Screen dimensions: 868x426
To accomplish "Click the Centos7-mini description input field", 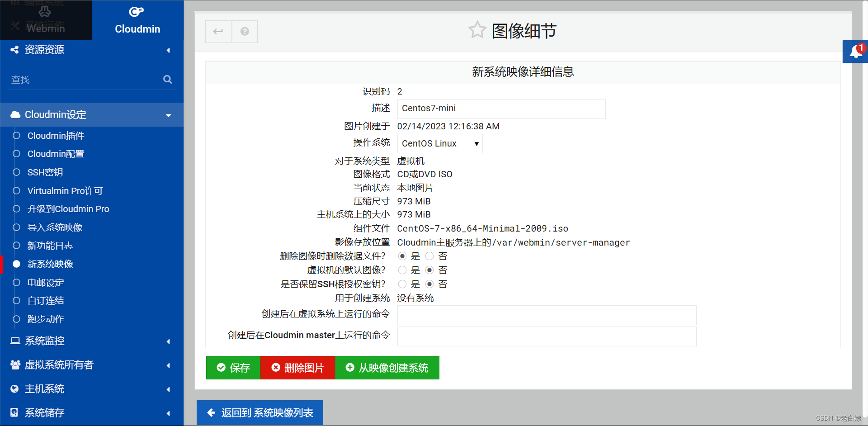I will pos(501,109).
